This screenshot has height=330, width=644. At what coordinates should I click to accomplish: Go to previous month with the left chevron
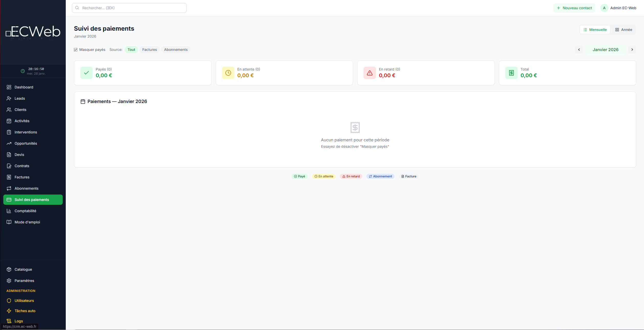tap(579, 49)
